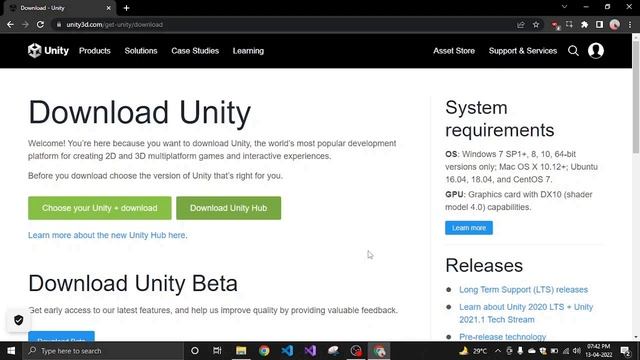Close the Download - Unity tab

pyautogui.click(x=109, y=8)
